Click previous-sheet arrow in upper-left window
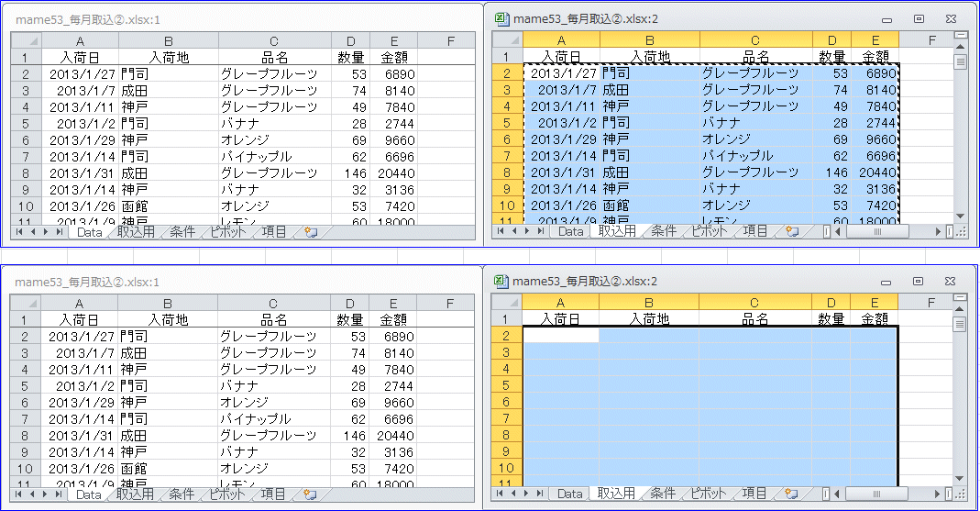The height and width of the screenshot is (511, 980). (32, 232)
